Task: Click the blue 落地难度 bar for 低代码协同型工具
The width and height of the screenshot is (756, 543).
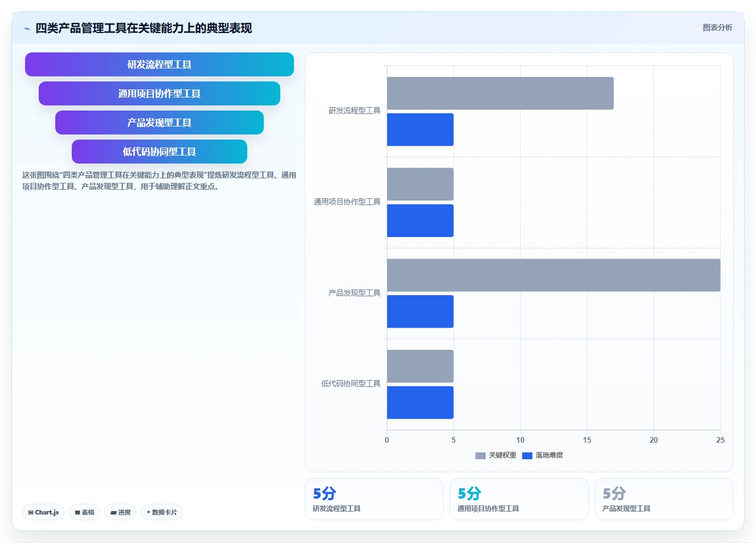Action: pos(420,403)
